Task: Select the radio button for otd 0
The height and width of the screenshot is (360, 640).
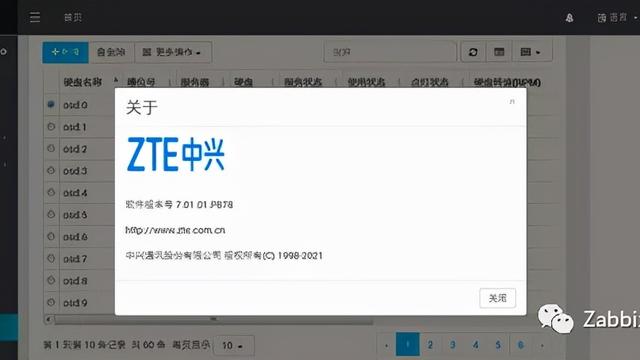Action: pyautogui.click(x=51, y=104)
